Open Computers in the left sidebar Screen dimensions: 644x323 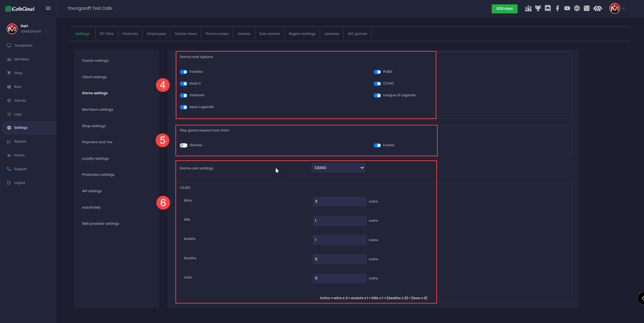[23, 46]
